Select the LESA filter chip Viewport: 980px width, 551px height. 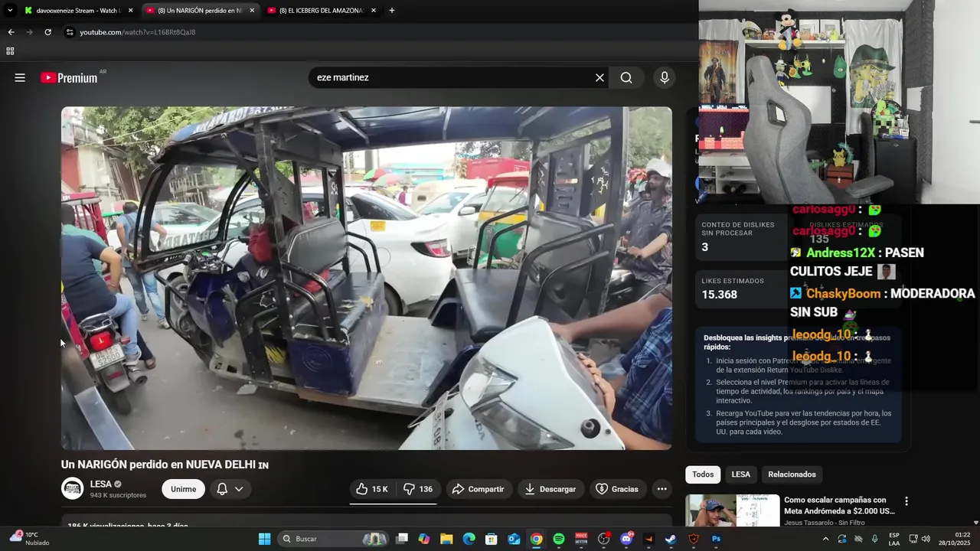(x=740, y=474)
